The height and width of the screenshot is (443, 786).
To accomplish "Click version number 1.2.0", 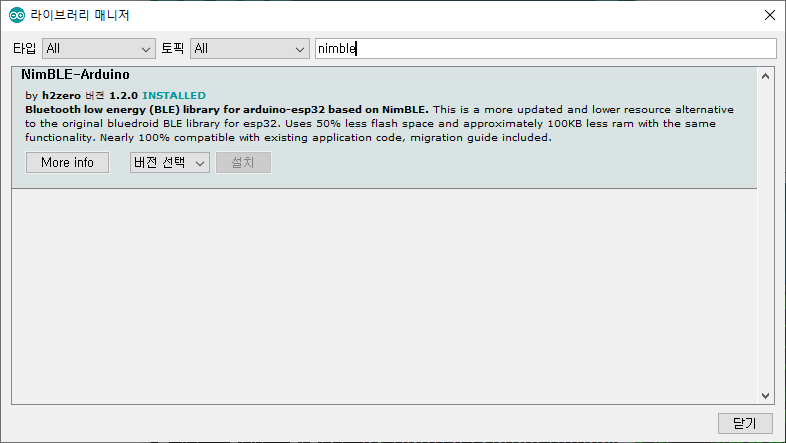I will coord(123,95).
